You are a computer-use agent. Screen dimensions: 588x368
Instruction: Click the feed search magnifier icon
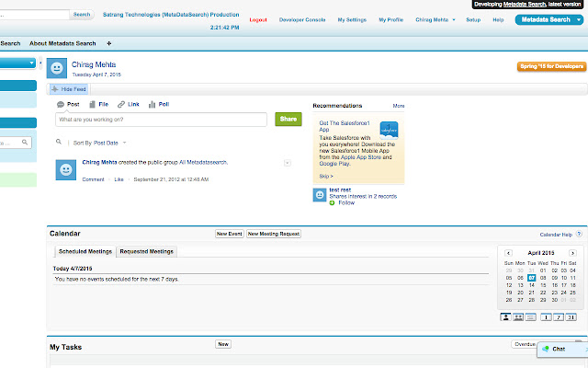(x=59, y=142)
